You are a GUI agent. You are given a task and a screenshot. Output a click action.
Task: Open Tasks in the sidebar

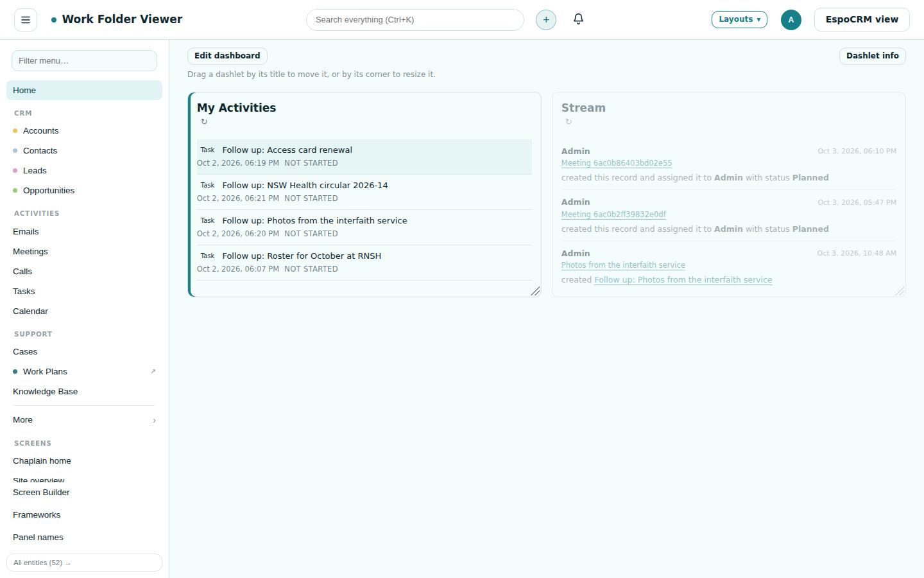coord(84,291)
